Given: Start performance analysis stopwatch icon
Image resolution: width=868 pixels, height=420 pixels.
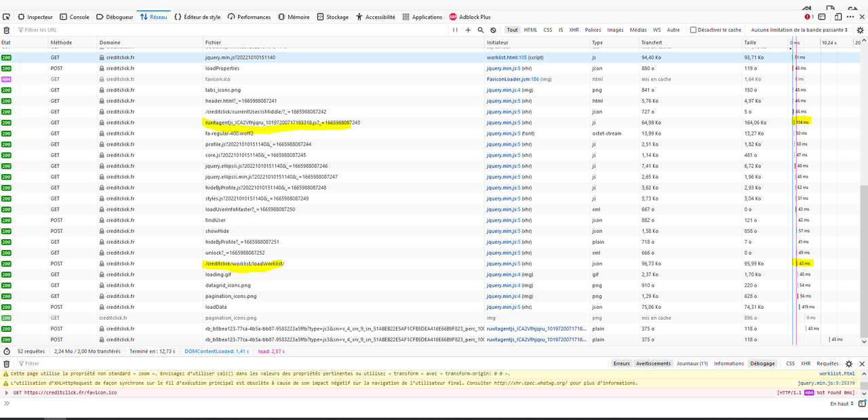Looking at the screenshot, I should point(7,352).
